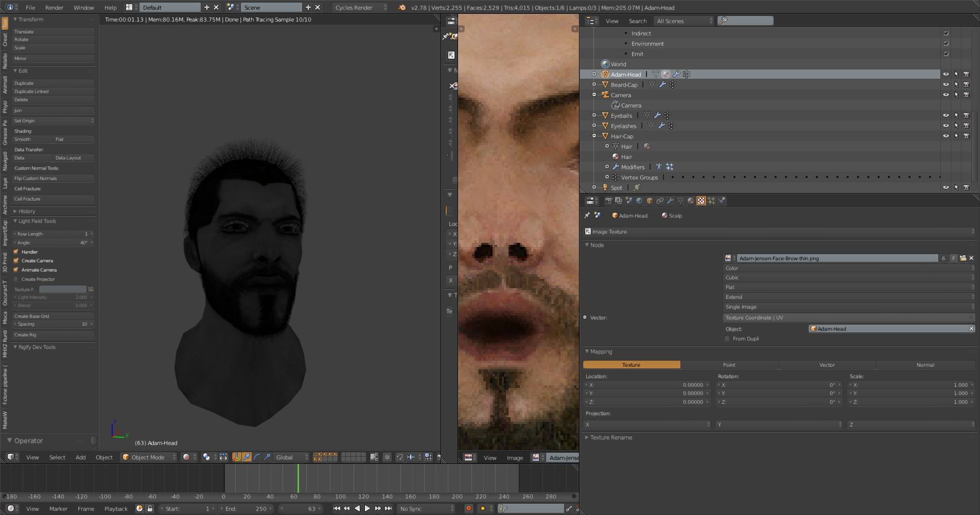
Task: Open the Object properties cube tab
Action: click(x=650, y=201)
